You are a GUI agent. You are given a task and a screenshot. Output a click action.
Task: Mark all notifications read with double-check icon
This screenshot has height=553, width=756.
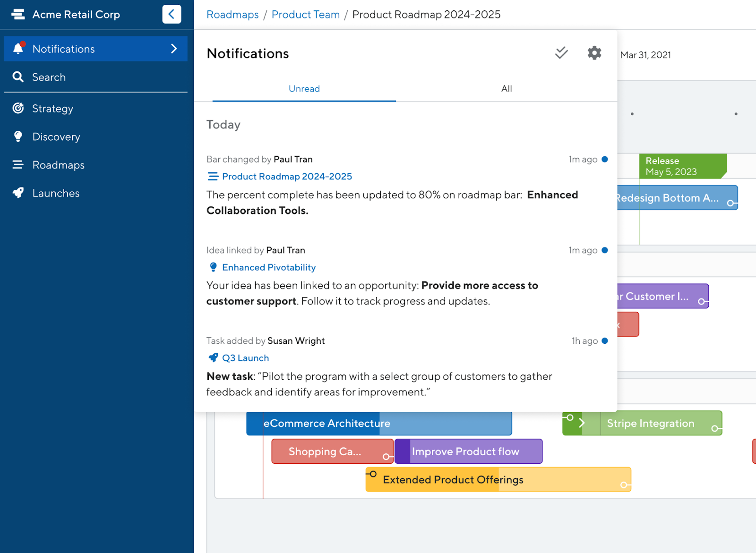coord(560,53)
